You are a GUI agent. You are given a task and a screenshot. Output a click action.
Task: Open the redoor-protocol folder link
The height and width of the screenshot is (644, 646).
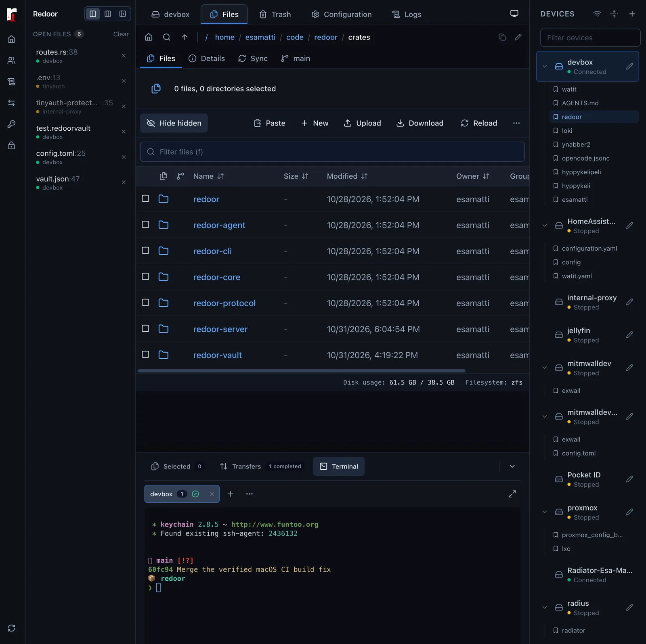coord(224,303)
